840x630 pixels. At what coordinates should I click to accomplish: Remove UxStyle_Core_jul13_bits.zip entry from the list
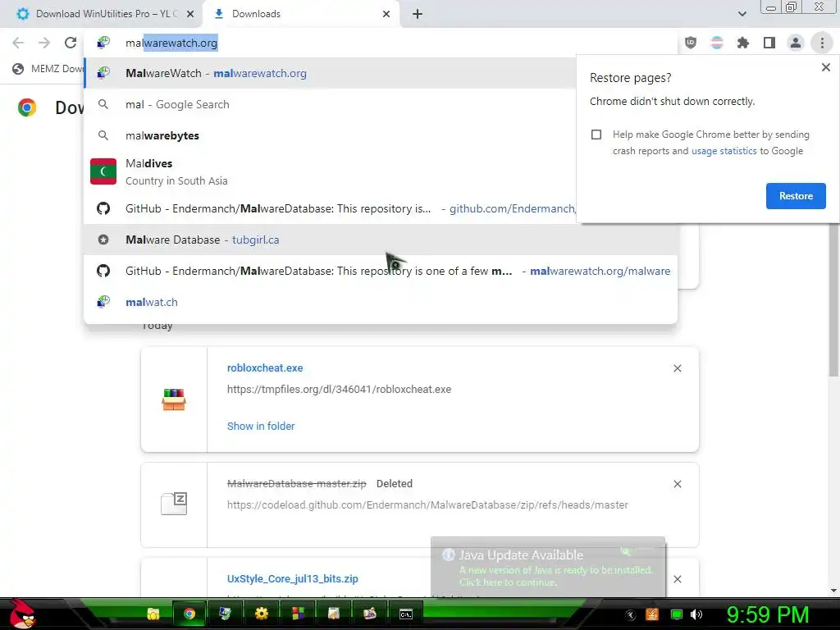(677, 579)
